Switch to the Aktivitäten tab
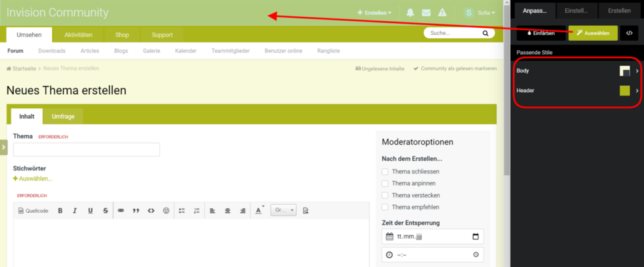644x267 pixels. click(x=79, y=35)
